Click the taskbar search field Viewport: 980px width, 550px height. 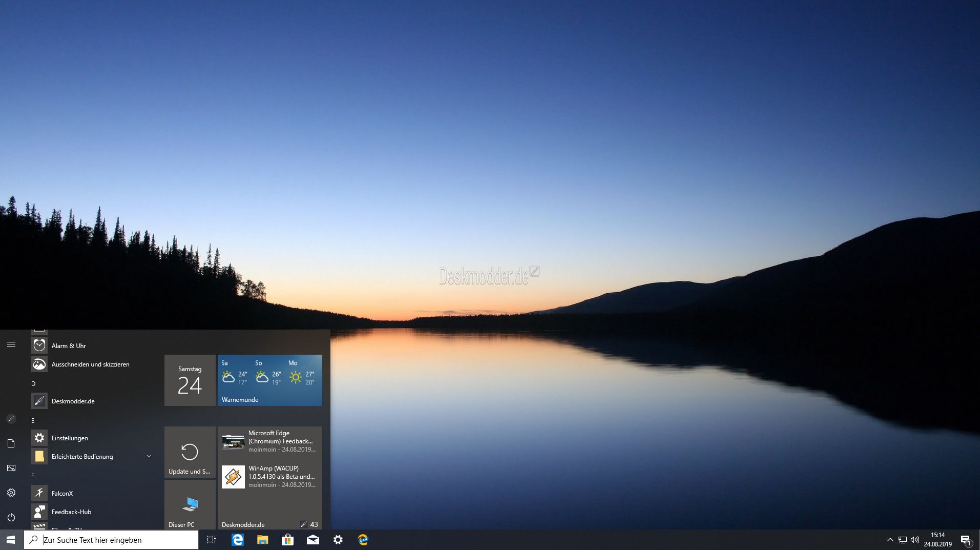coord(111,540)
